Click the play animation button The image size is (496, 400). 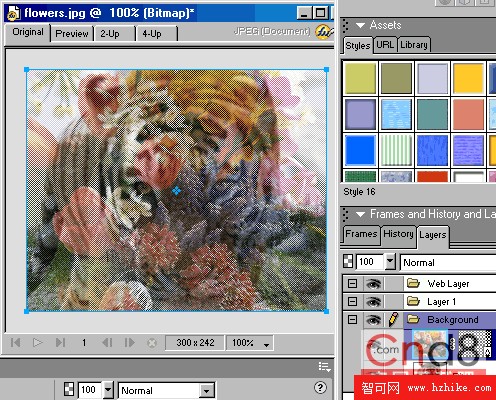coord(37,342)
